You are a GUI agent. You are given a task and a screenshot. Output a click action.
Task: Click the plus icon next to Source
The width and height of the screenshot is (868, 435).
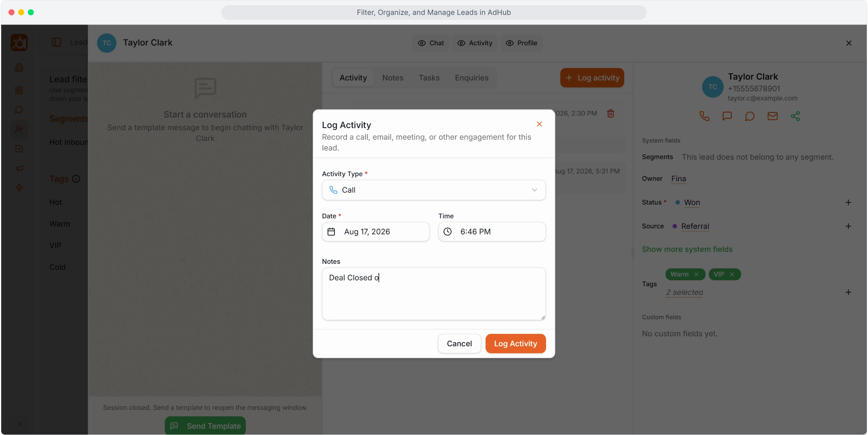tap(848, 226)
